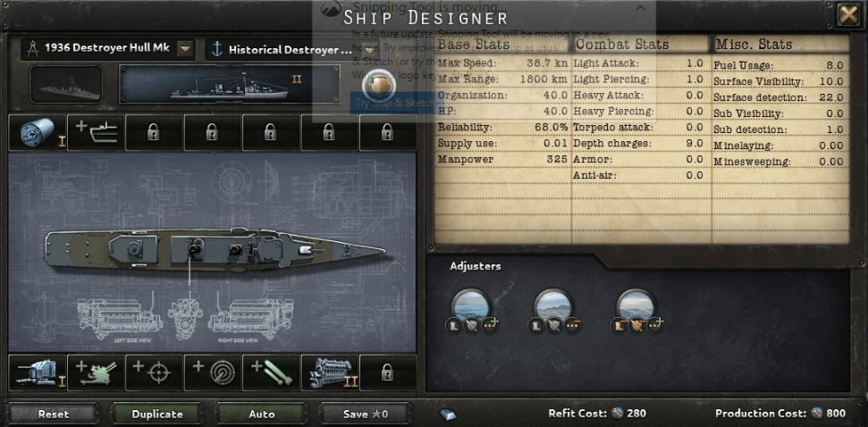868x427 pixels.
Task: Select the coastal mountains terrain adjuster
Action: pyautogui.click(x=553, y=306)
